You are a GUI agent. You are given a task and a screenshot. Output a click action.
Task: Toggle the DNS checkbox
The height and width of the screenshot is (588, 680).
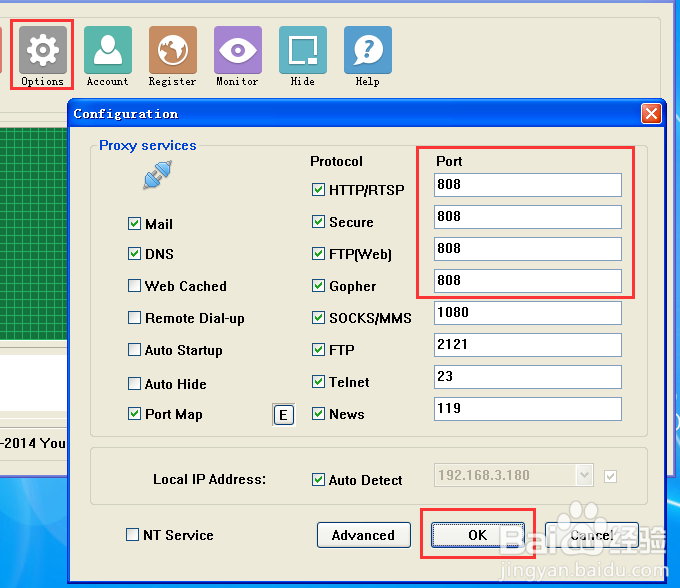coord(134,254)
